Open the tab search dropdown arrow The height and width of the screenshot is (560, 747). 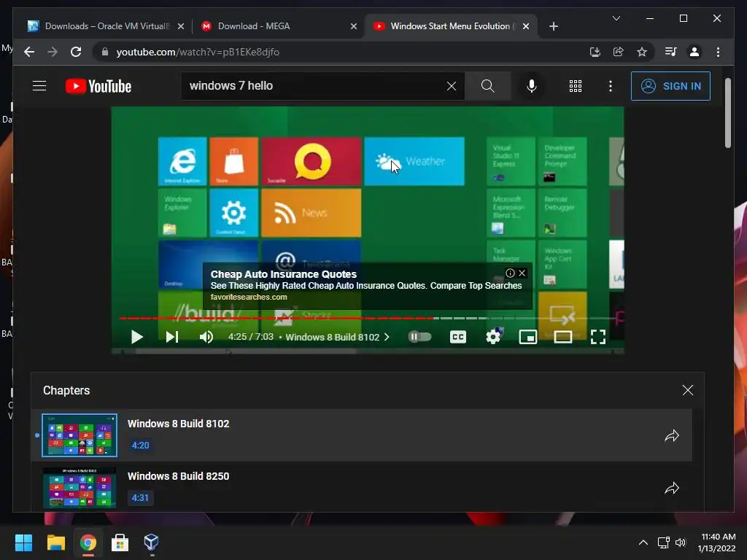616,18
